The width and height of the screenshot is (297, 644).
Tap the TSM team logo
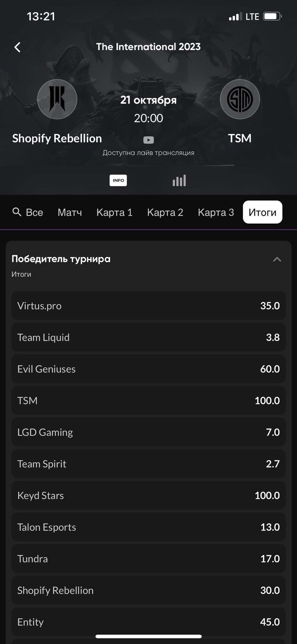coord(240,99)
